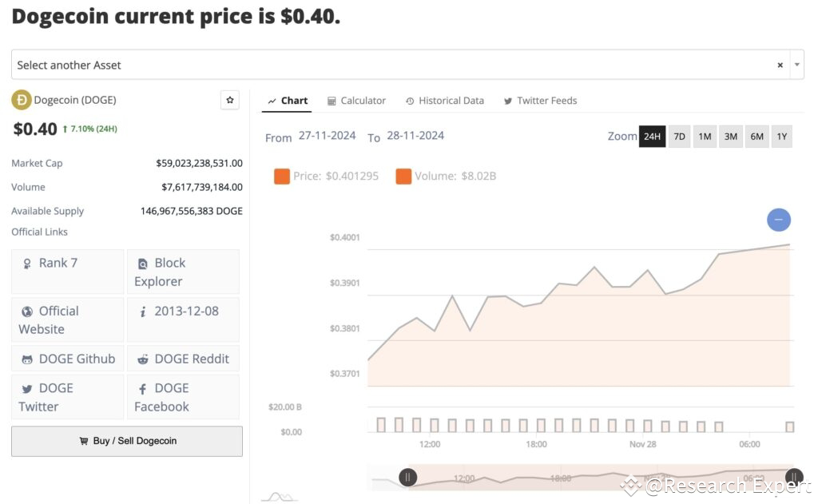
Task: Open the DOGE Reddit link
Action: [x=183, y=359]
